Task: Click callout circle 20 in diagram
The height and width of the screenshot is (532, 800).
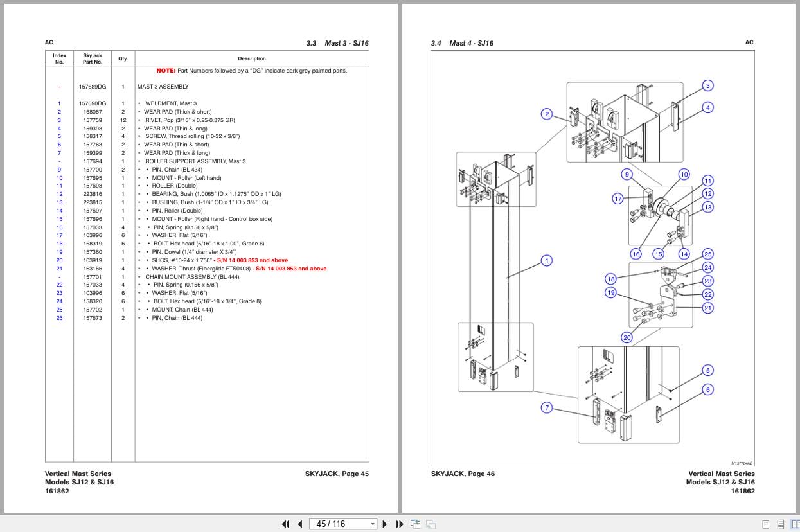Action: pyautogui.click(x=627, y=337)
